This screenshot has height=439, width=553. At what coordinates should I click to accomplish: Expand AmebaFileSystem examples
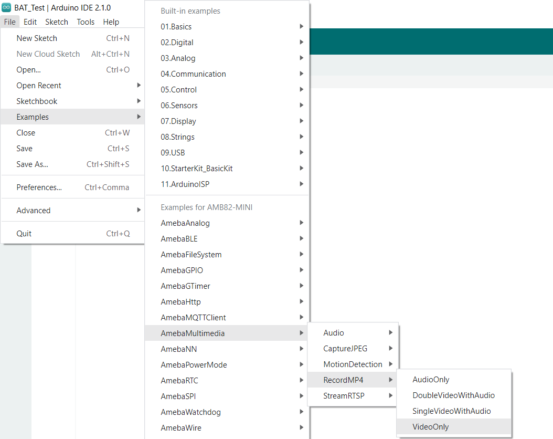(x=227, y=254)
